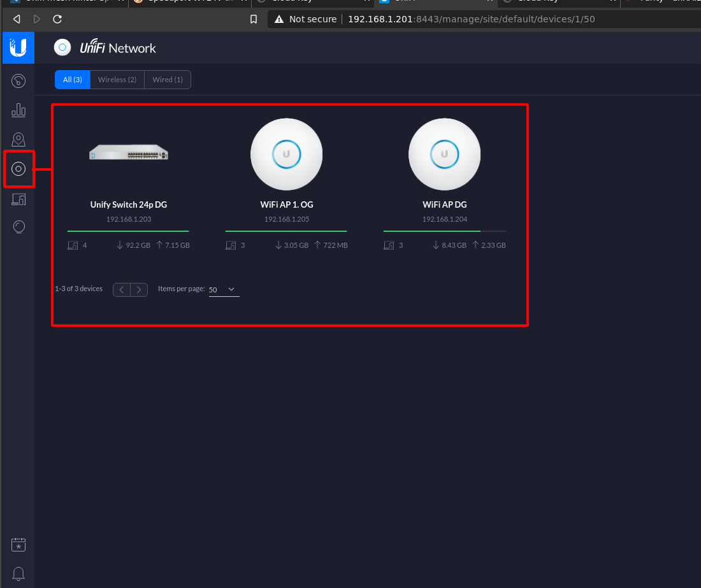The width and height of the screenshot is (701, 588).
Task: Expand the Items per page dropdown
Action: pyautogui.click(x=224, y=289)
